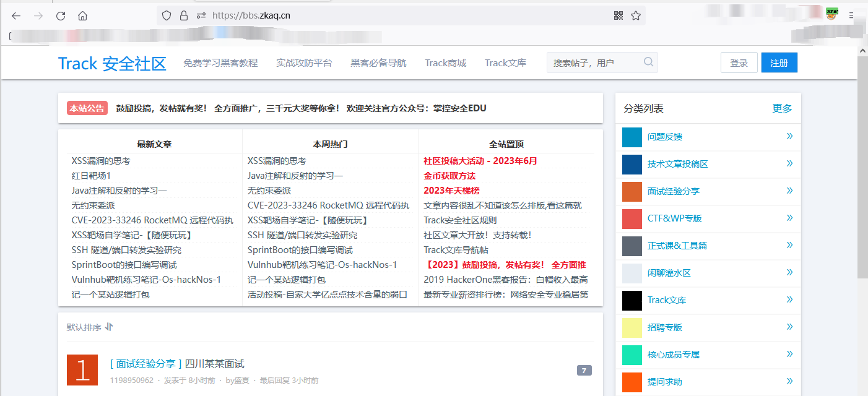This screenshot has width=868, height=396.
Task: Open the shield tracking protection icon
Action: coord(167,16)
